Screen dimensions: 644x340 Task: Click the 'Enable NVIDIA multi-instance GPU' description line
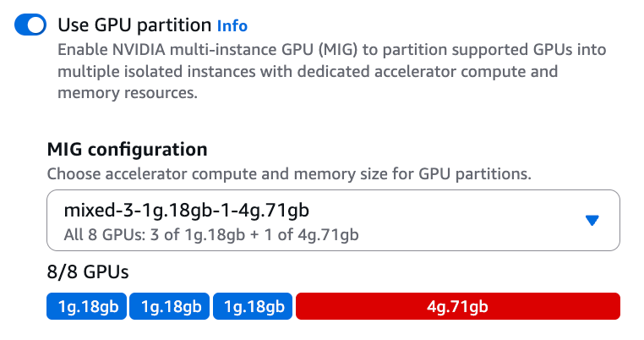pos(331,50)
